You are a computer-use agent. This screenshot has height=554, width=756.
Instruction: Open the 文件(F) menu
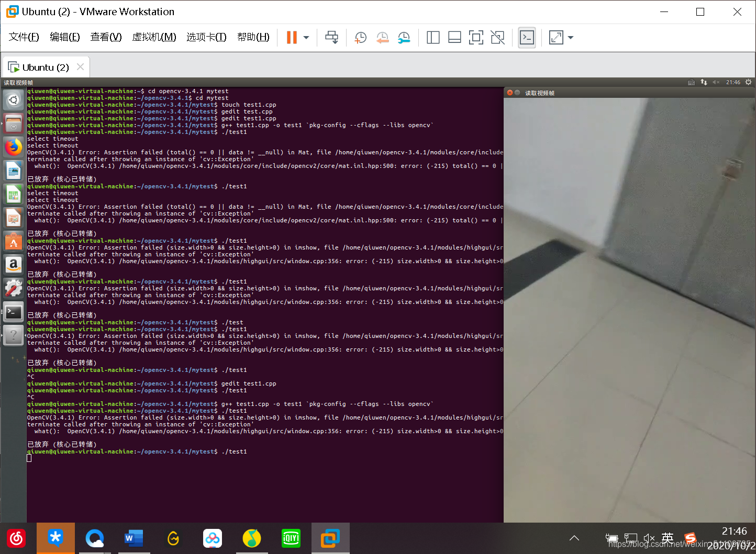click(24, 37)
